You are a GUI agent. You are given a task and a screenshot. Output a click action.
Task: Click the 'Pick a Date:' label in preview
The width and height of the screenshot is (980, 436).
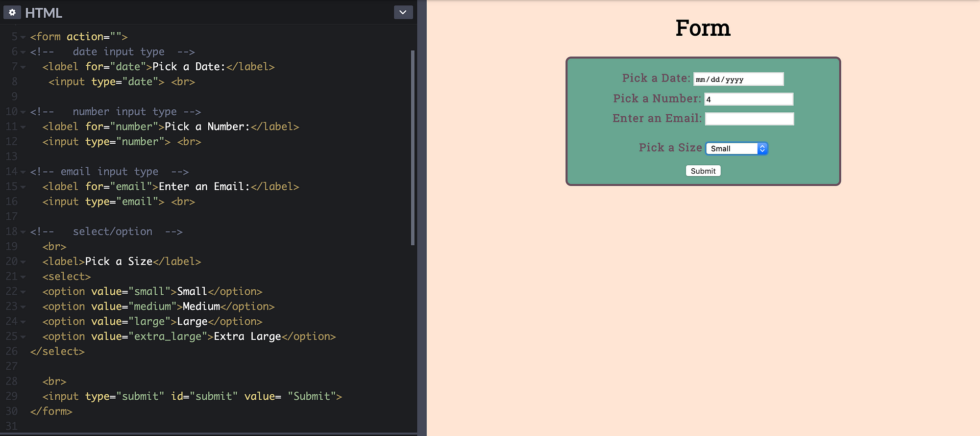click(656, 78)
